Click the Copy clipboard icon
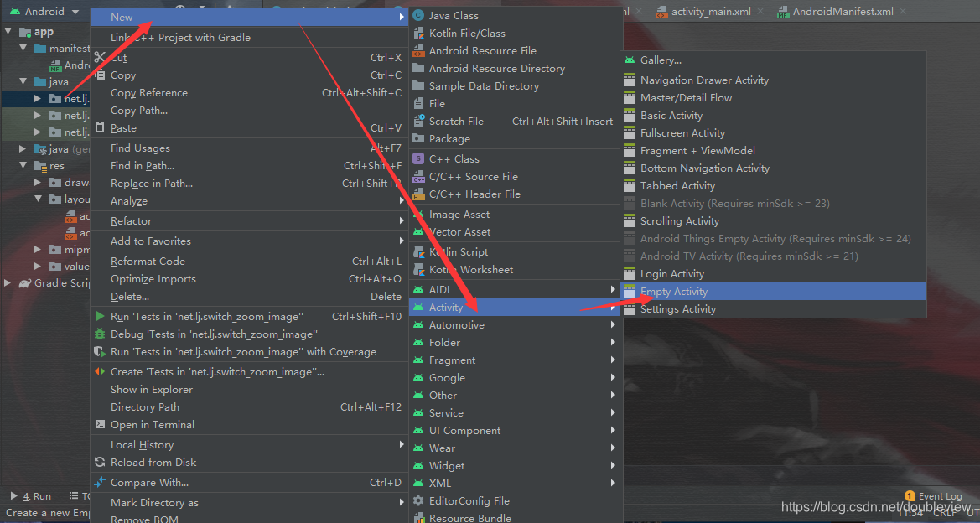Image resolution: width=980 pixels, height=523 pixels. 100,75
